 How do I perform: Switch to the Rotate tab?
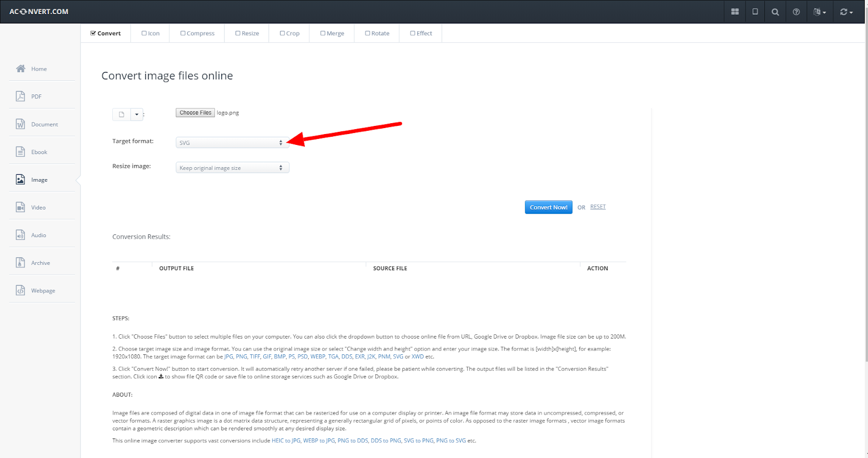coord(377,33)
